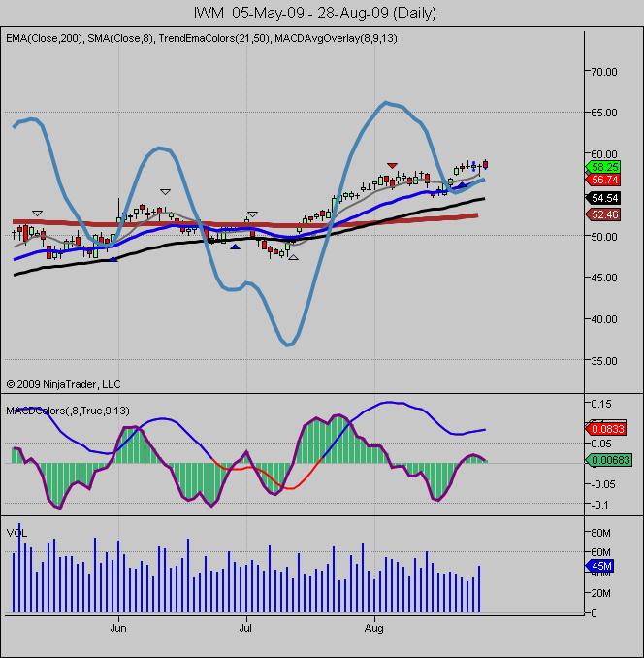
Task: Click the hollow down-triangle above mid-June candles
Action: point(165,192)
